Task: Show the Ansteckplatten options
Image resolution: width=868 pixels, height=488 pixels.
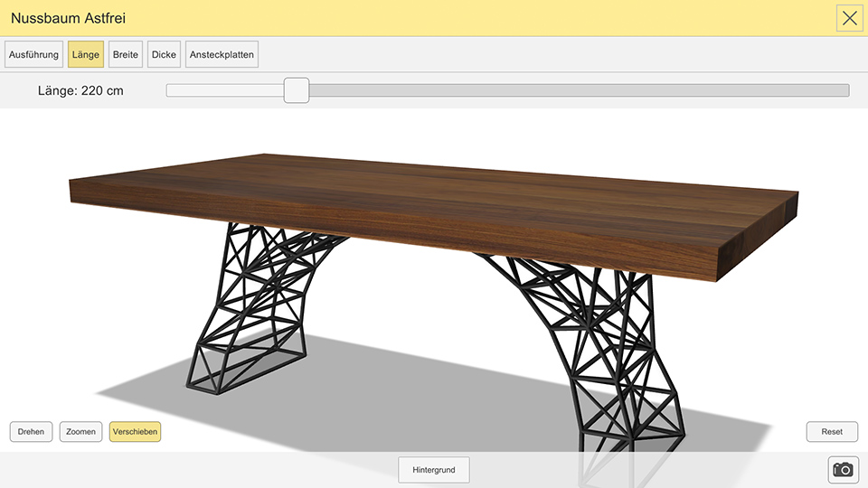Action: pos(222,55)
